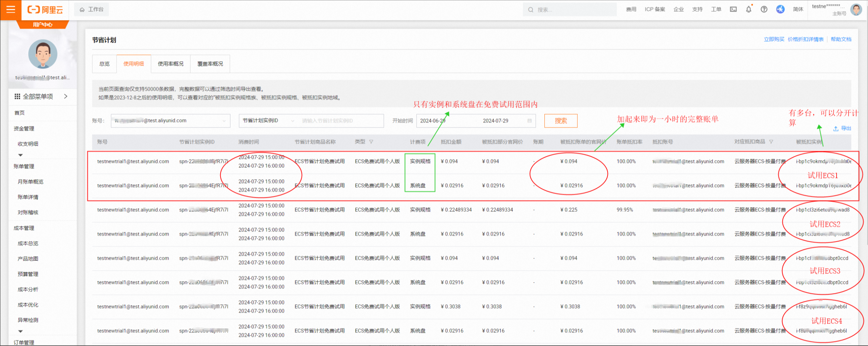Click the 99.95% bill deduction rate cell
Image resolution: width=868 pixels, height=346 pixels.
coord(625,210)
